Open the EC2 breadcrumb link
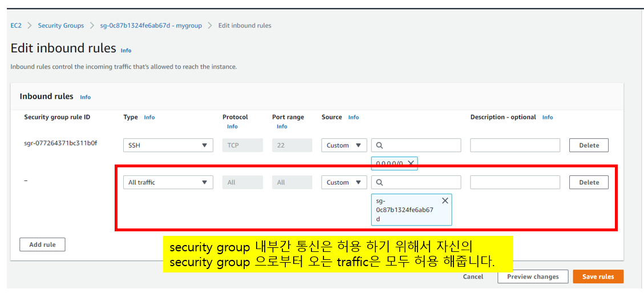 coord(16,26)
